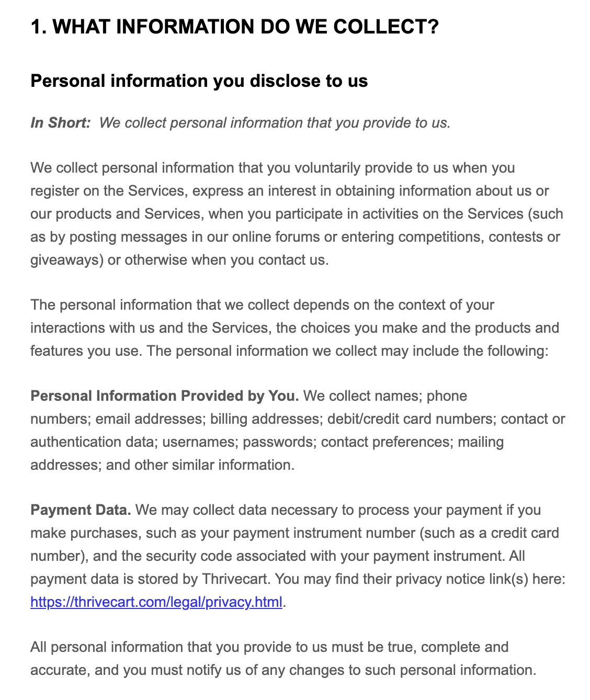Click the final paragraph starting "All personal information"
This screenshot has width=590, height=700.
tap(283, 659)
